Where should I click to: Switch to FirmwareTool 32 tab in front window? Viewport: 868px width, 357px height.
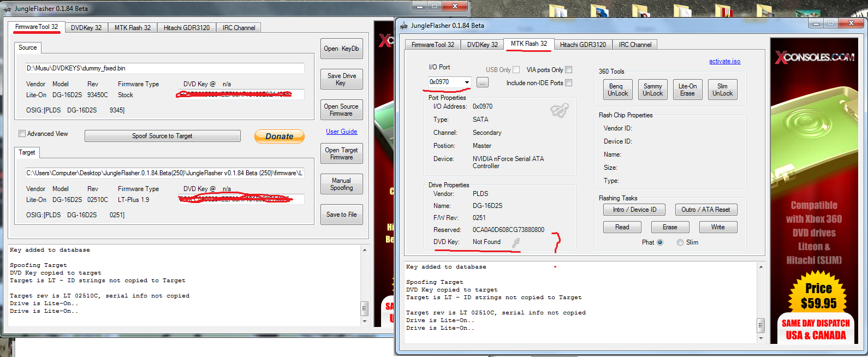433,45
